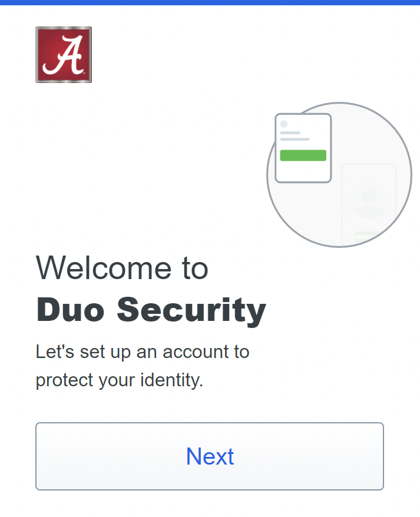This screenshot has height=517, width=420.
Task: Click the faded profile avatar in the phone
Action: click(x=369, y=200)
